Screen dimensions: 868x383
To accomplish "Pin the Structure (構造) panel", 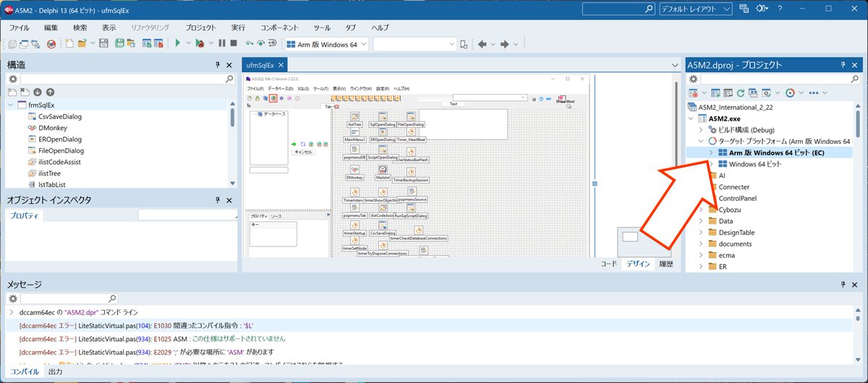I will click(x=217, y=65).
